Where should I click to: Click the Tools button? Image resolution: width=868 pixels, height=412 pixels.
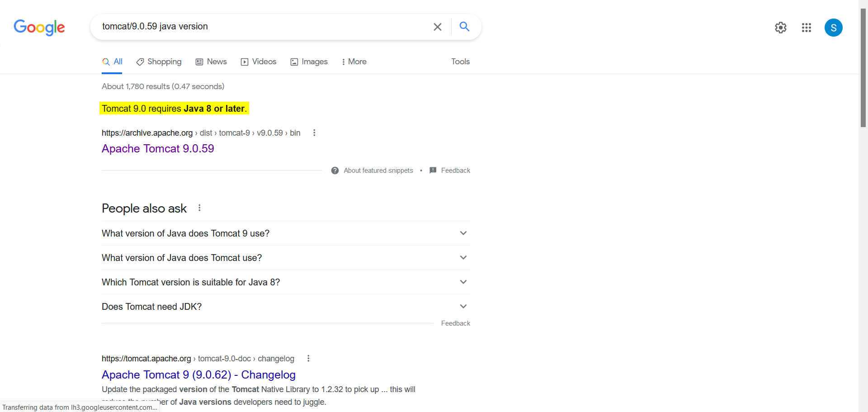460,62
